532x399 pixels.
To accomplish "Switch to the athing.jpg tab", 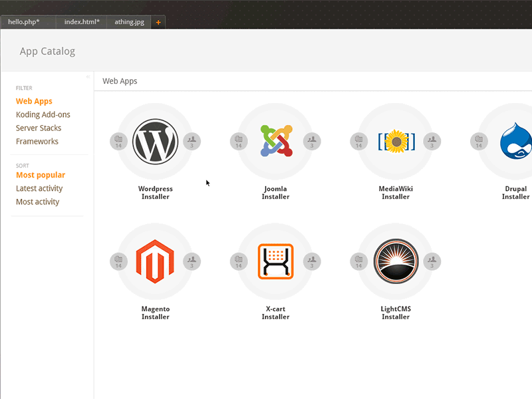I will pyautogui.click(x=130, y=21).
